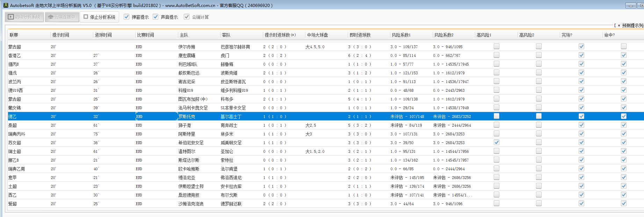
Task: Click the cloud icon on 云端连接中
Action: [51, 17]
